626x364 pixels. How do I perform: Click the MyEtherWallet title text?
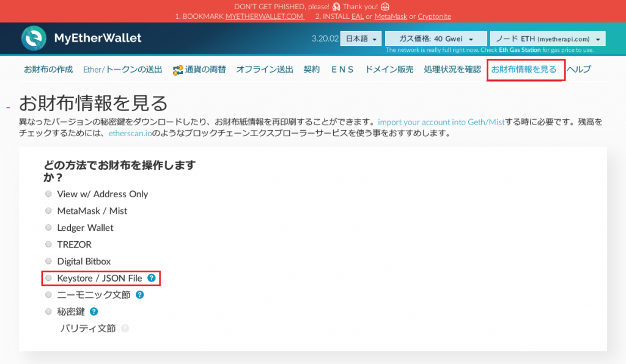98,38
